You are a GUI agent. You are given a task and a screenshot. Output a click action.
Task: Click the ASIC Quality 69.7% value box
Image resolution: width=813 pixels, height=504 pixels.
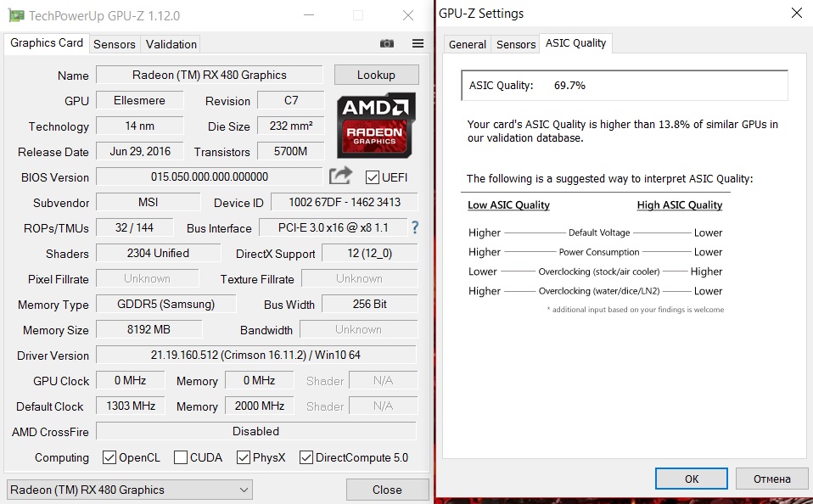625,85
